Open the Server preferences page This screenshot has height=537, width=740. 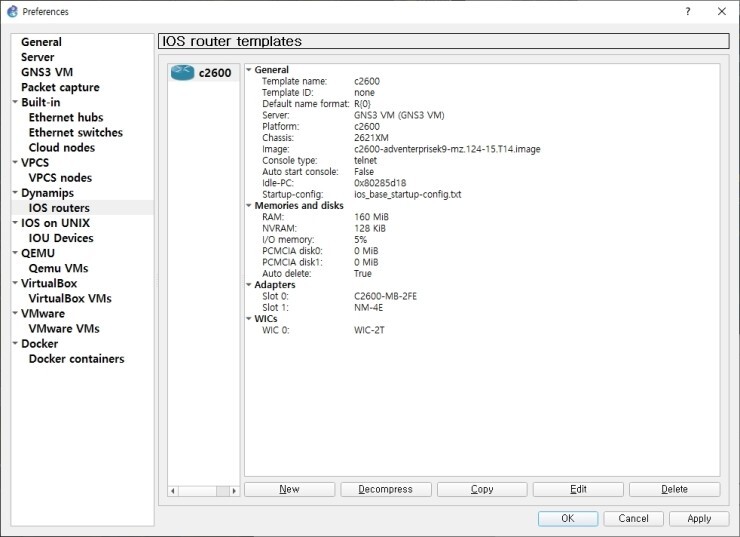point(37,57)
